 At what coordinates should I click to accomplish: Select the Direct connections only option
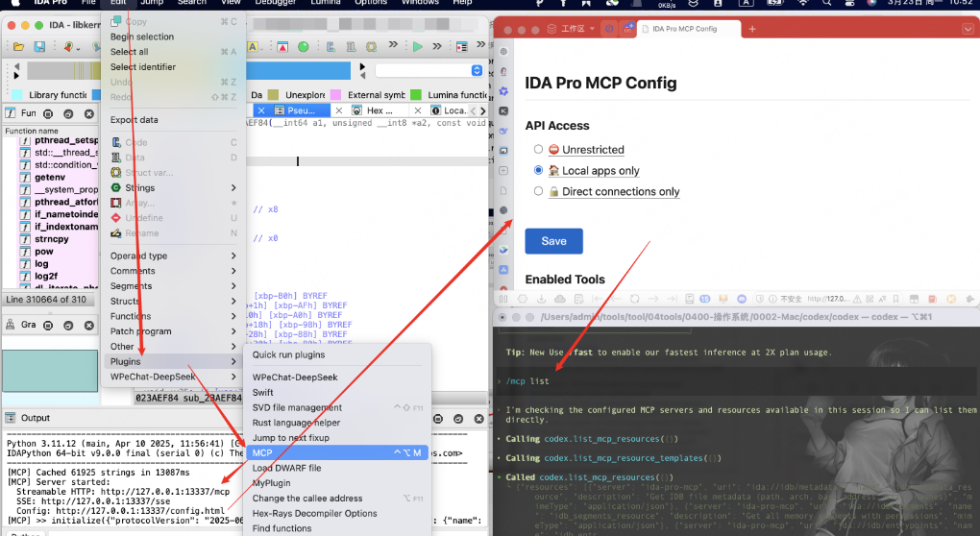[538, 191]
